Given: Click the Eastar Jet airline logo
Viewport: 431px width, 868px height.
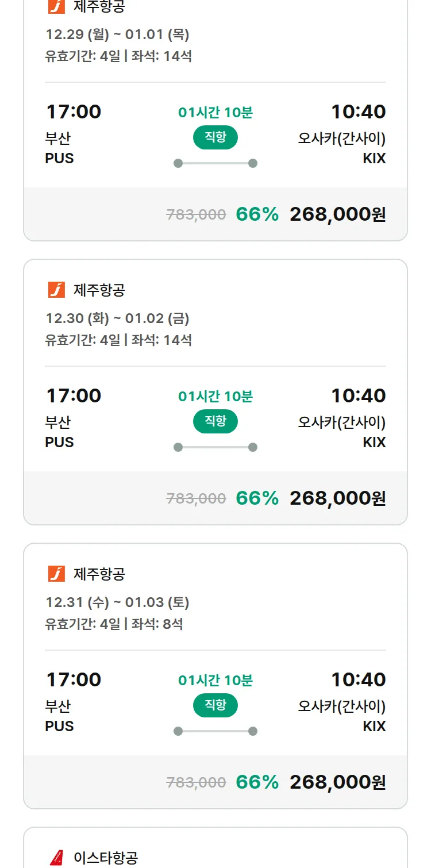Looking at the screenshot, I should (x=56, y=858).
